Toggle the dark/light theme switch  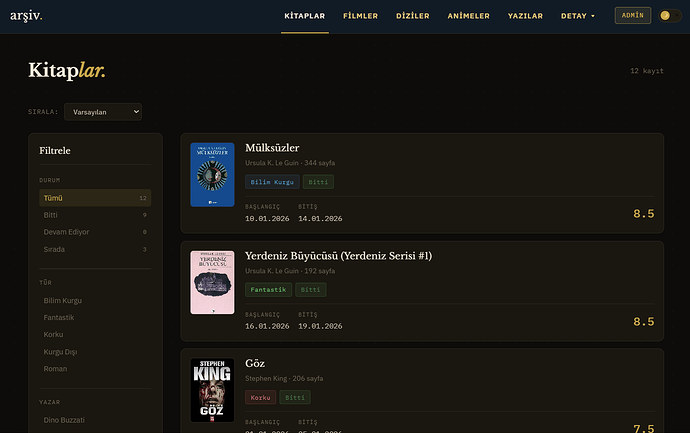pos(670,16)
